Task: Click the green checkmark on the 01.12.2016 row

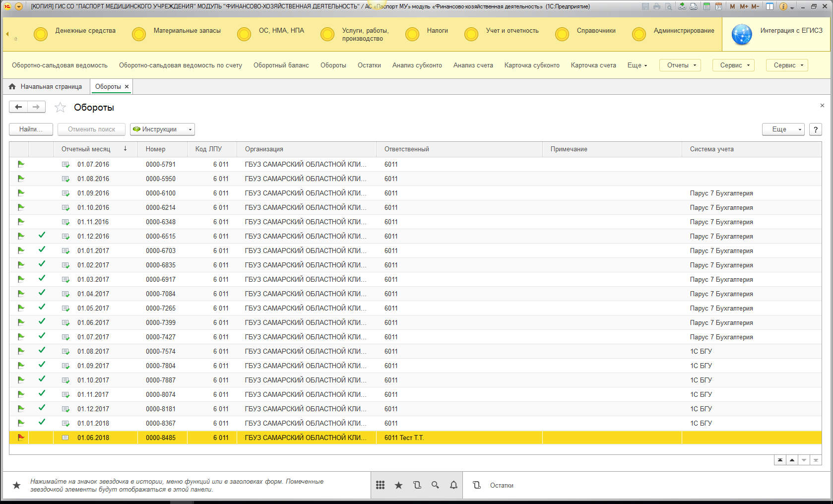Action: pos(42,236)
